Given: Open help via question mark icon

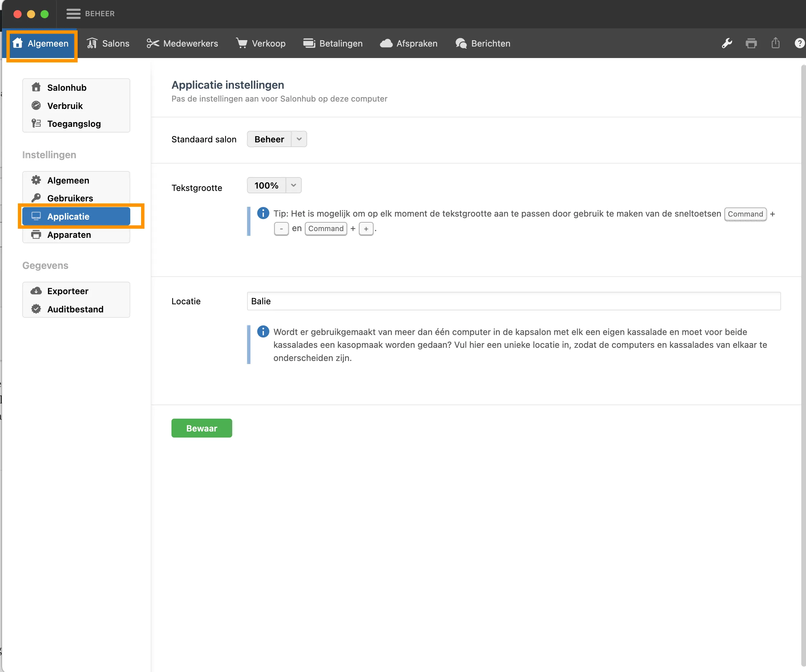Looking at the screenshot, I should point(799,43).
